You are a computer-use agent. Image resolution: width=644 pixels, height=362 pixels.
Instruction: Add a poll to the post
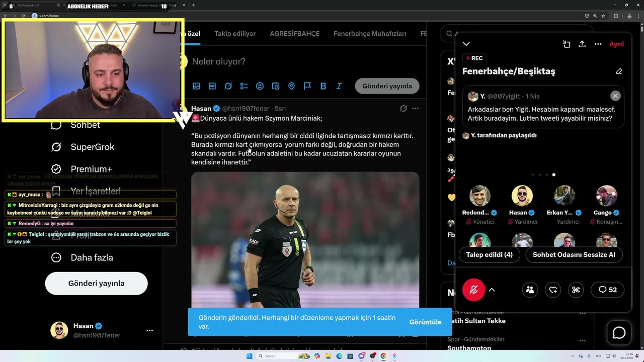pyautogui.click(x=244, y=86)
